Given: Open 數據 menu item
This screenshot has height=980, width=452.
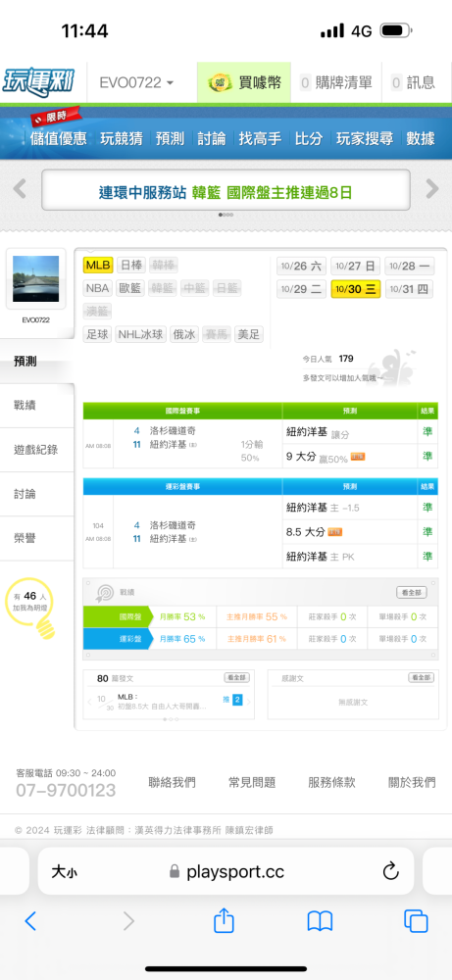Looking at the screenshot, I should (x=421, y=138).
